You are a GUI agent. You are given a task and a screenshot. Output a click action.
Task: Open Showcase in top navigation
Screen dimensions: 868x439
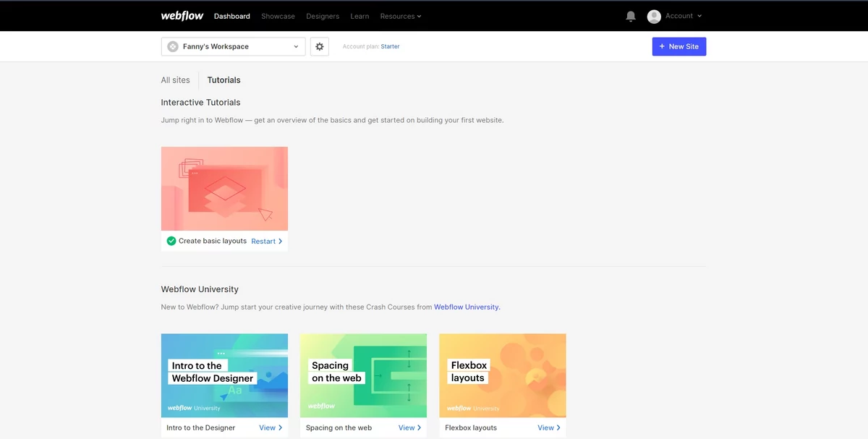[x=278, y=16]
